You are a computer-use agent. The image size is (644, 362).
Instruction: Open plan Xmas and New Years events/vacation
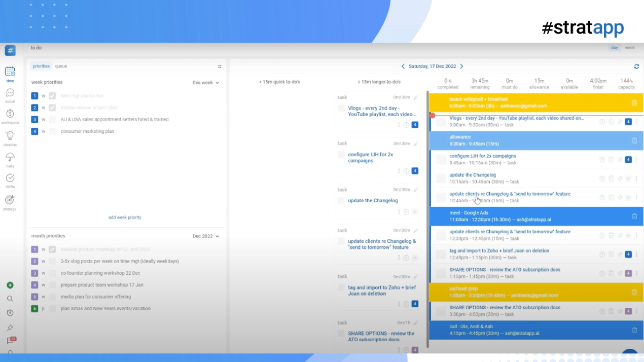pyautogui.click(x=105, y=309)
